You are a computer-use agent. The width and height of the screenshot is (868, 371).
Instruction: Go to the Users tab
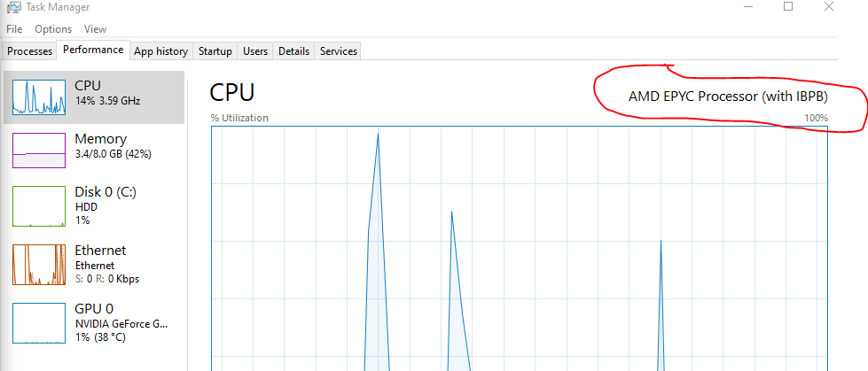(255, 51)
